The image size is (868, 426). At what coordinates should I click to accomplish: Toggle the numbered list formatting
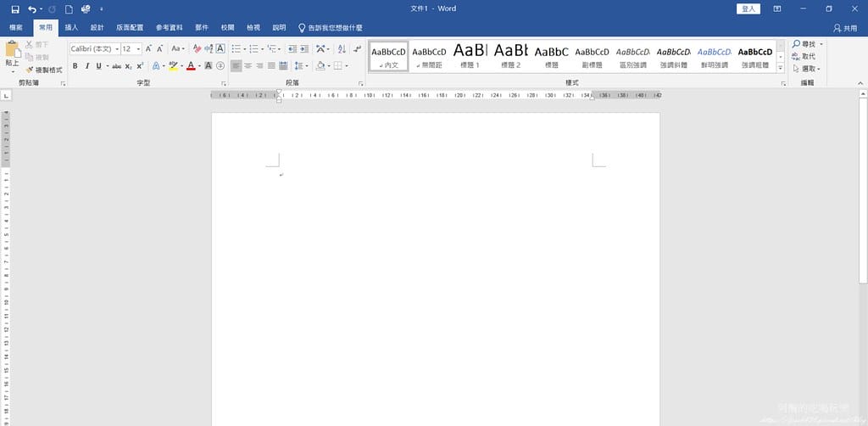coord(253,48)
